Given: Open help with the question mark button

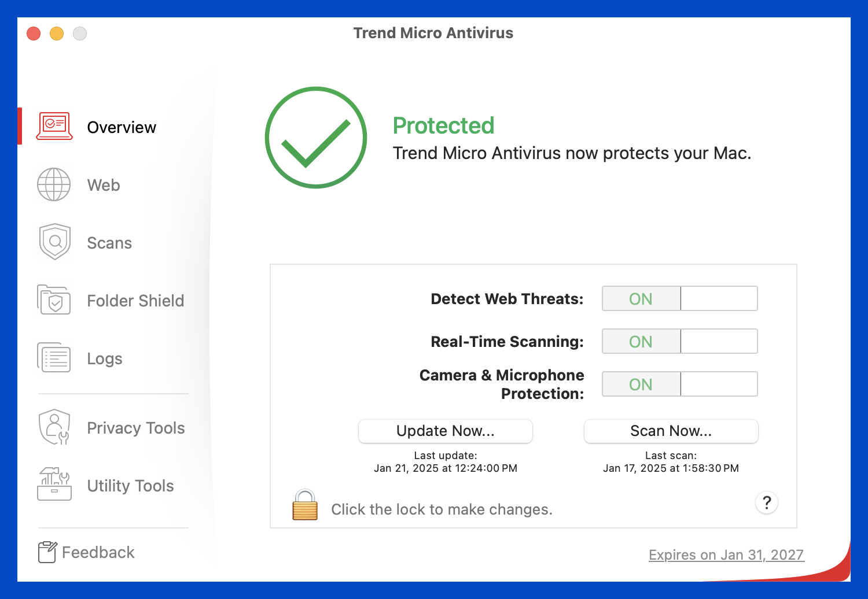Looking at the screenshot, I should tap(767, 502).
